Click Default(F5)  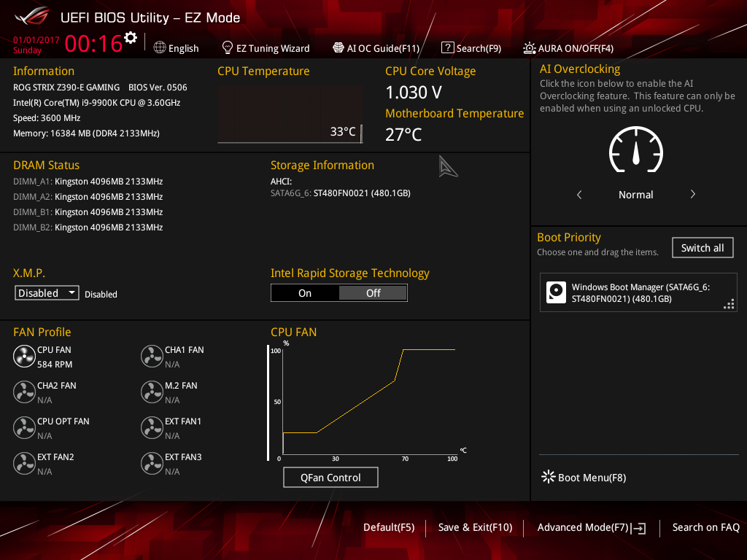tap(389, 527)
